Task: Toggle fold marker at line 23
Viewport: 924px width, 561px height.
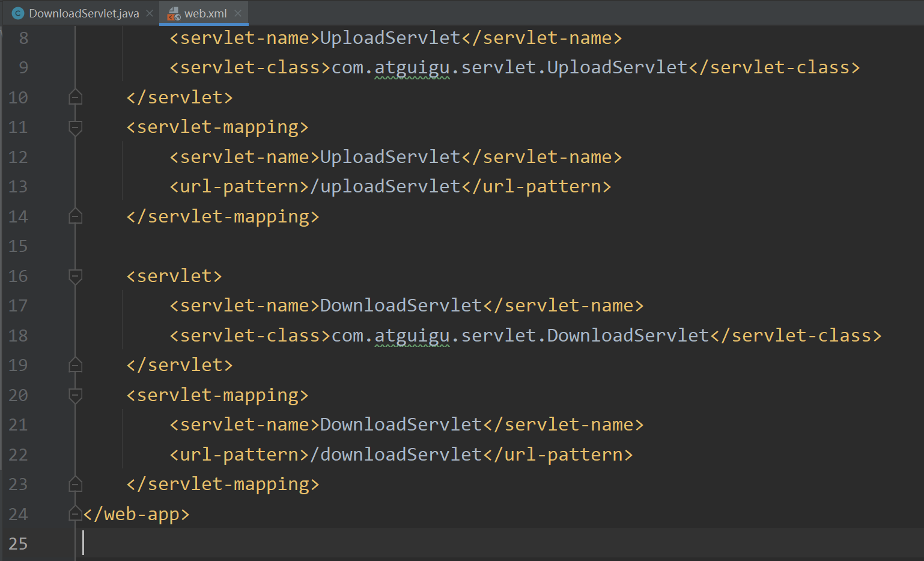Action: click(x=75, y=484)
